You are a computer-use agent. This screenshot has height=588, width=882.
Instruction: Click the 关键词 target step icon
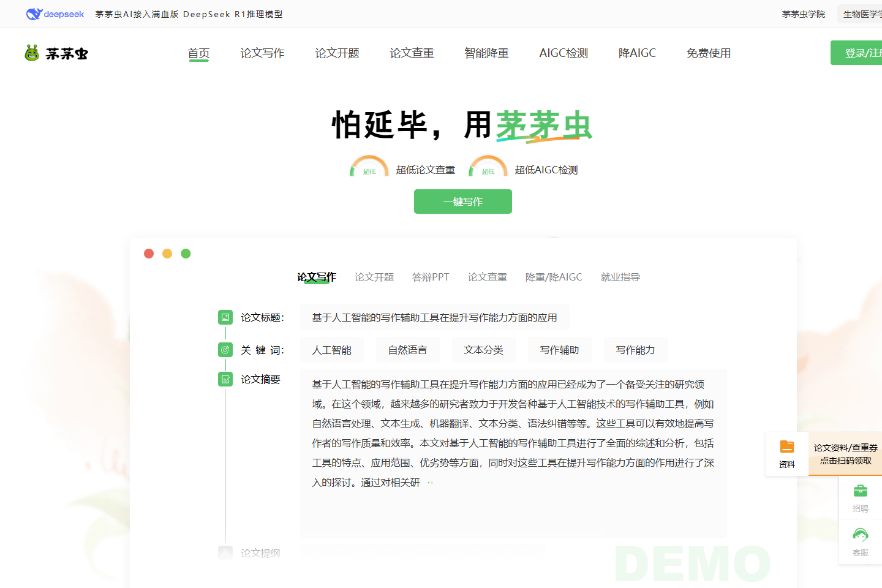[225, 350]
